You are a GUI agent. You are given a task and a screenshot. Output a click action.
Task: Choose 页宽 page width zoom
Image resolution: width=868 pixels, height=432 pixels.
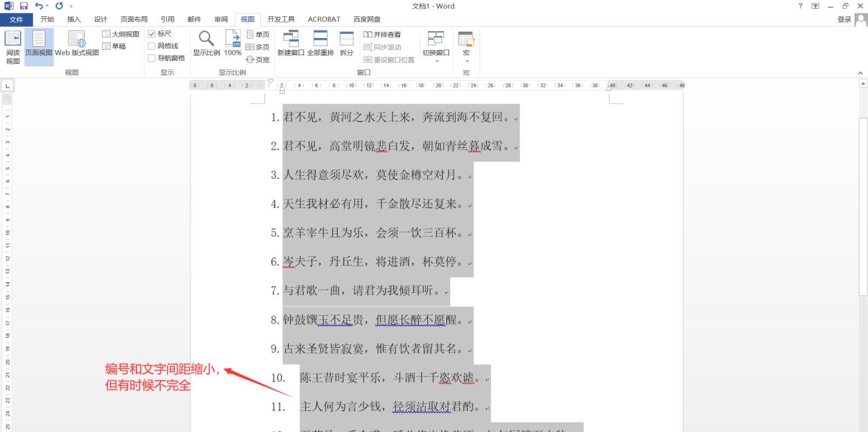(258, 60)
